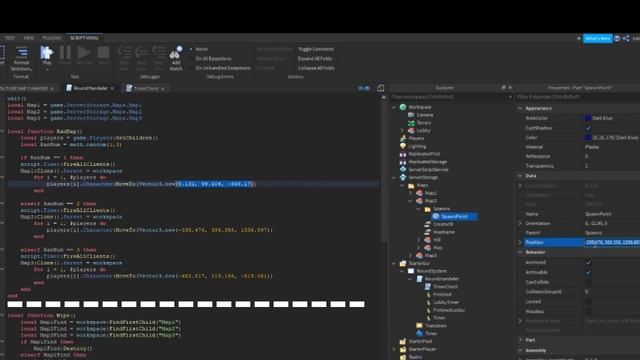Click the share icon in top bar
The width and height of the screenshot is (640, 360).
click(x=626, y=38)
